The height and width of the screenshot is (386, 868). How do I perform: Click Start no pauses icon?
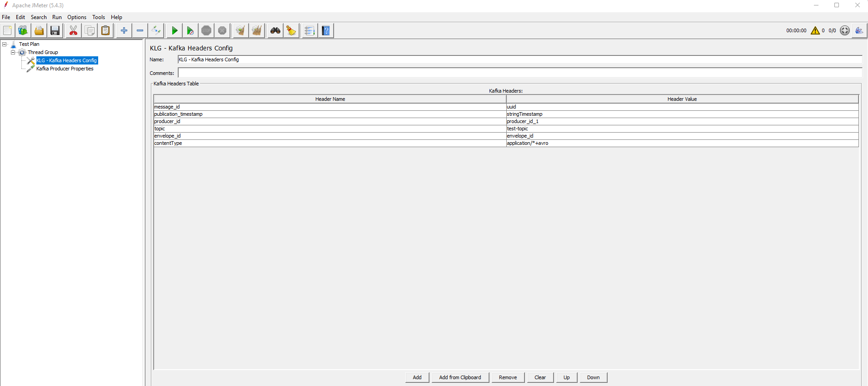190,30
